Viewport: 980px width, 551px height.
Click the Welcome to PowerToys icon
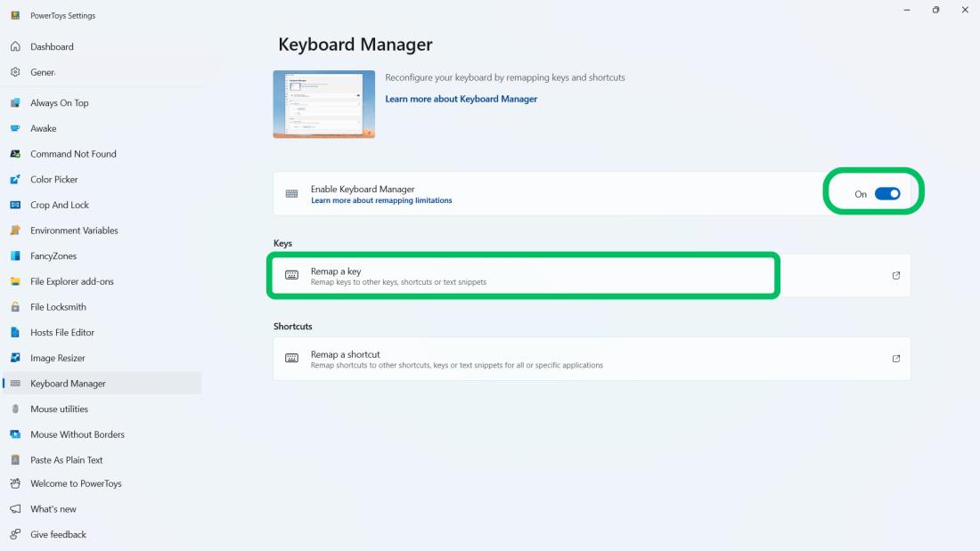point(16,483)
